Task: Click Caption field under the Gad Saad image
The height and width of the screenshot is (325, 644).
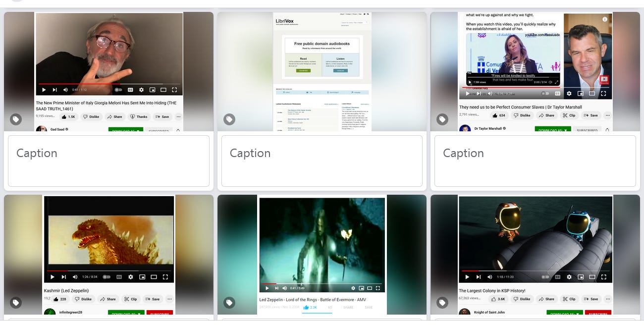Action: [x=108, y=161]
